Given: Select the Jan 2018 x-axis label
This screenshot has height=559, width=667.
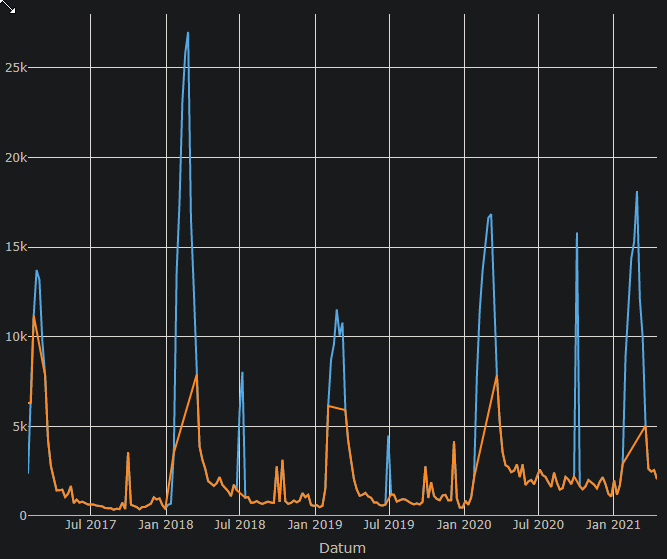Looking at the screenshot, I should pyautogui.click(x=166, y=525).
